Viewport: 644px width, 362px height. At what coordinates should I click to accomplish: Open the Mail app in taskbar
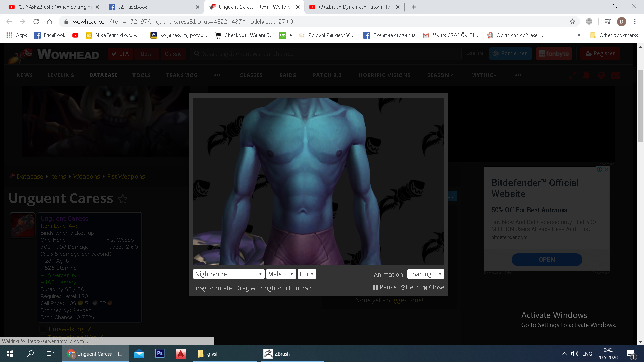(x=139, y=354)
